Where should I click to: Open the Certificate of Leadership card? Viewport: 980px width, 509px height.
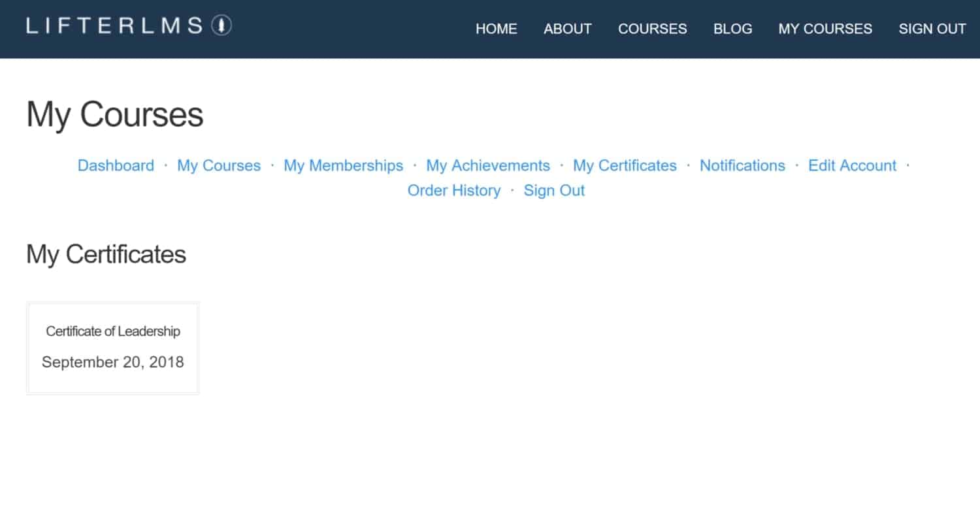coord(113,348)
